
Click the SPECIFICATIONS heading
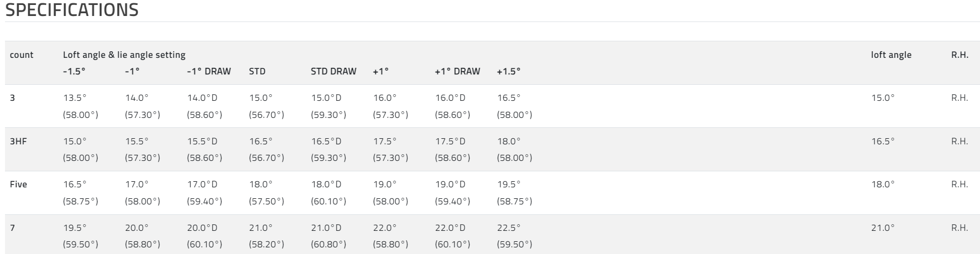(72, 10)
